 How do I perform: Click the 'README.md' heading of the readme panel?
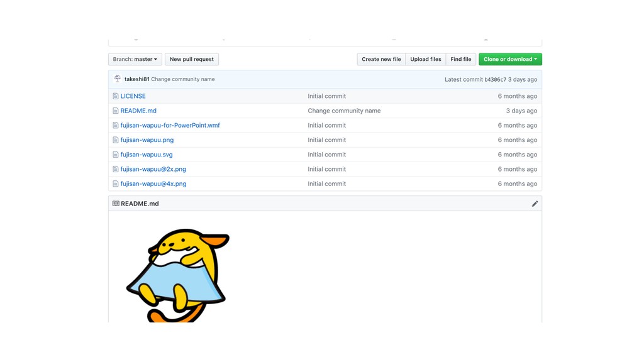pos(140,204)
